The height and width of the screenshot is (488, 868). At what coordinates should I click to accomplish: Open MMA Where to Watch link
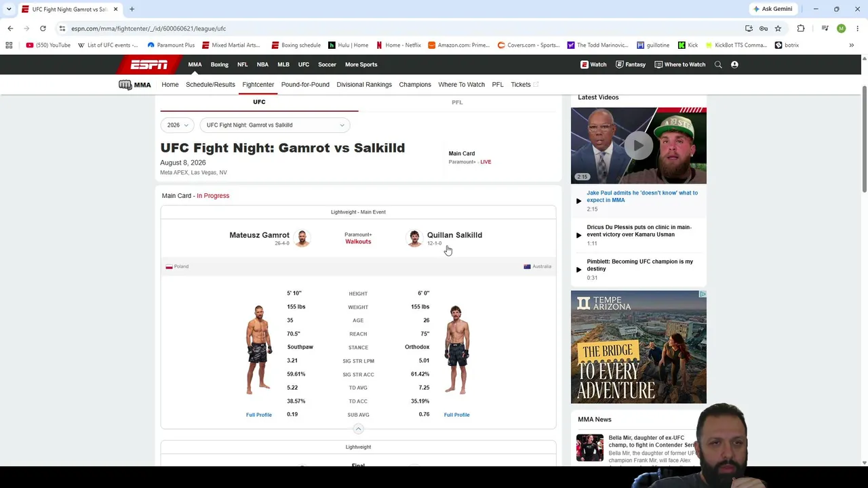461,85
